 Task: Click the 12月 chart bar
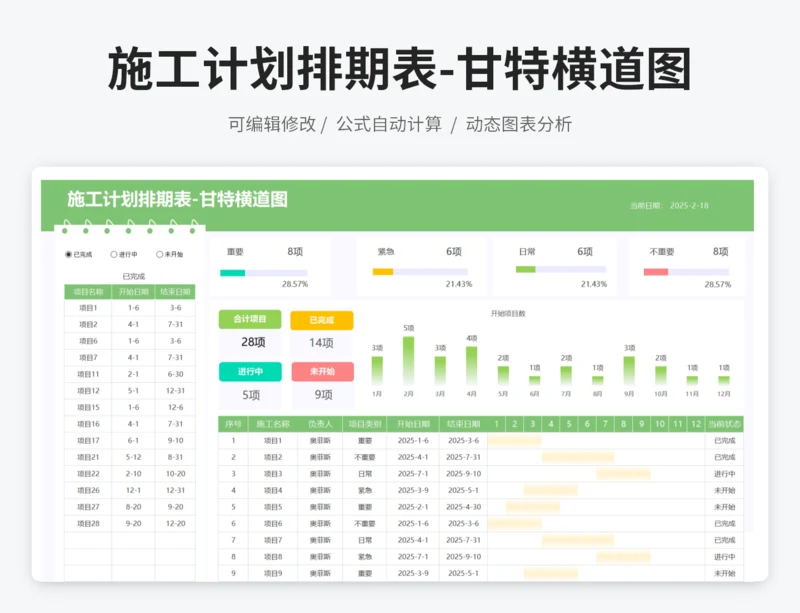(x=723, y=380)
